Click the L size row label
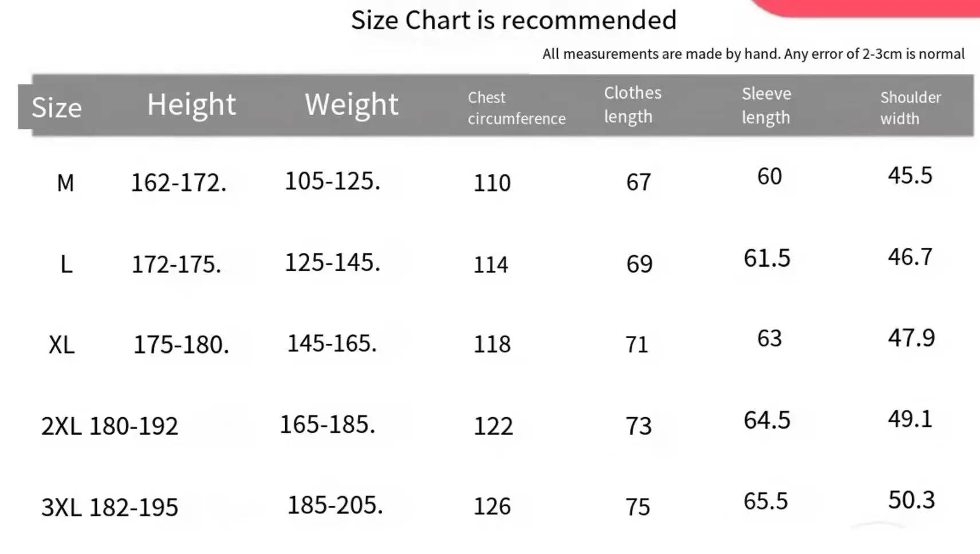This screenshot has width=980, height=554. (x=66, y=264)
